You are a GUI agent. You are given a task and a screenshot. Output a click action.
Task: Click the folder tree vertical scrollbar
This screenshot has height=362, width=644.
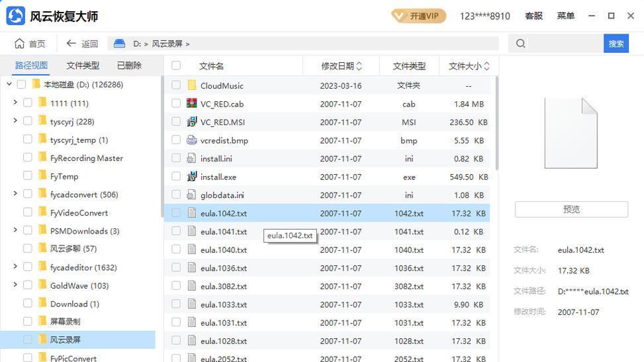(x=161, y=147)
